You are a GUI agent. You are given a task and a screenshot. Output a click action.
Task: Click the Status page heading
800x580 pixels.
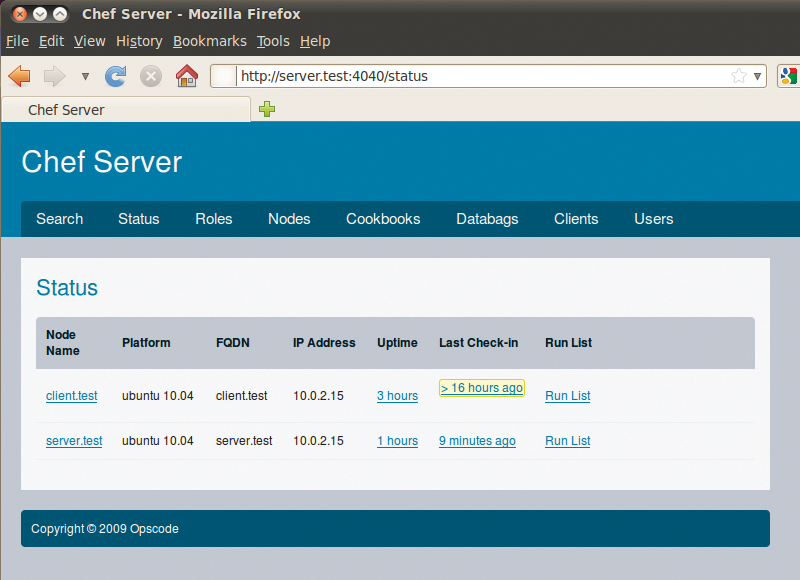point(67,288)
